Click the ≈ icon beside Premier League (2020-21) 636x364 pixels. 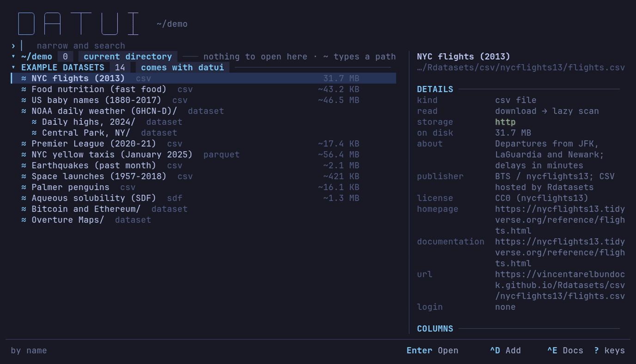pos(24,144)
